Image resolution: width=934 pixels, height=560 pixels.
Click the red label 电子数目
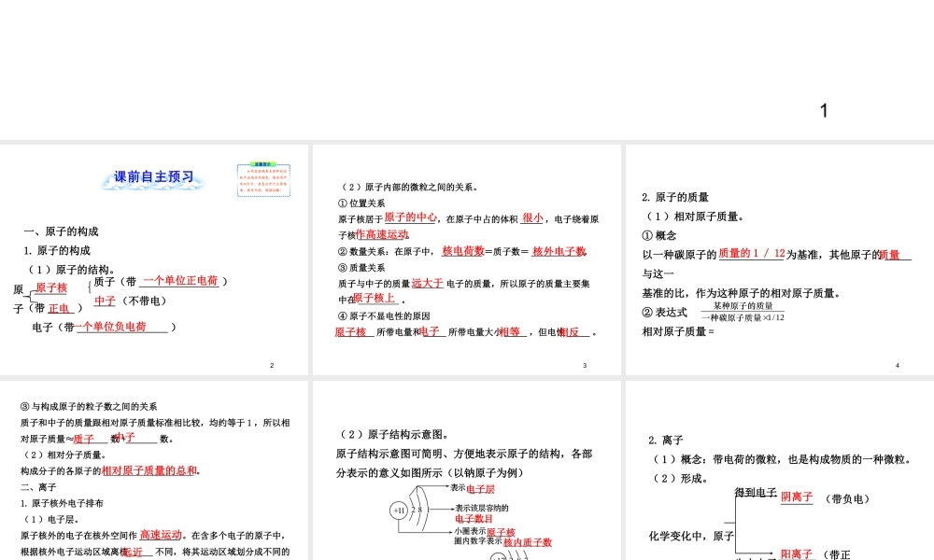[x=474, y=519]
